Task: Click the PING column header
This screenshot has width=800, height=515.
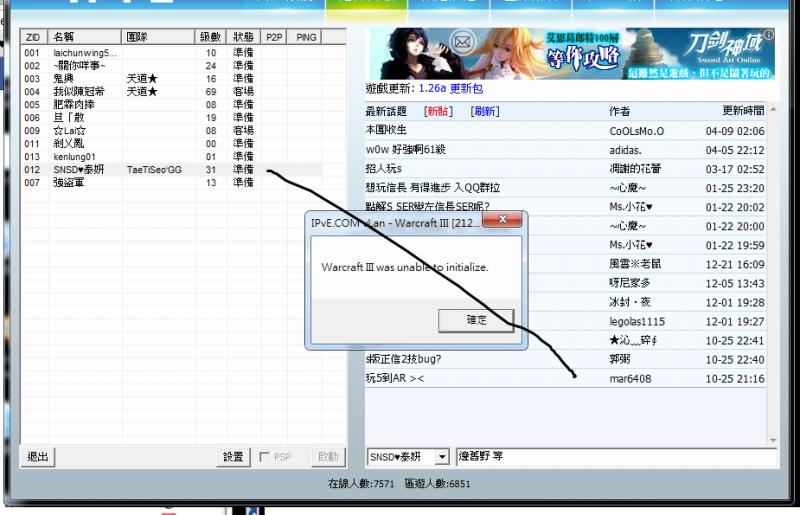Action: click(x=306, y=37)
